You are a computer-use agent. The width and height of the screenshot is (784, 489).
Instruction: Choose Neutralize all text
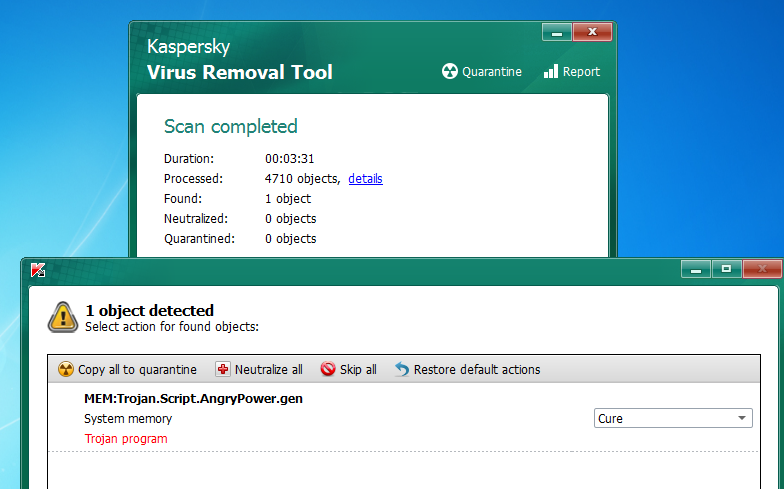point(268,370)
